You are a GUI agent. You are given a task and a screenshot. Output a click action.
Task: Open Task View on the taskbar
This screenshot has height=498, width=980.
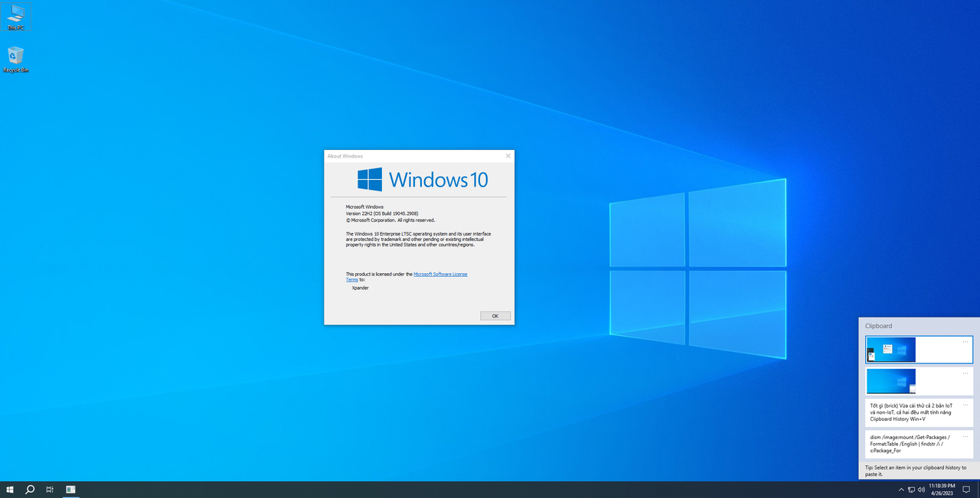[x=50, y=490]
